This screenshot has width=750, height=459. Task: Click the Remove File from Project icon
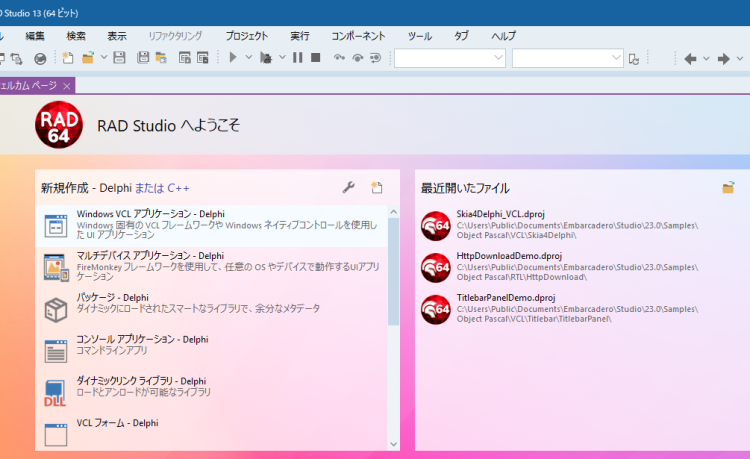pos(203,58)
